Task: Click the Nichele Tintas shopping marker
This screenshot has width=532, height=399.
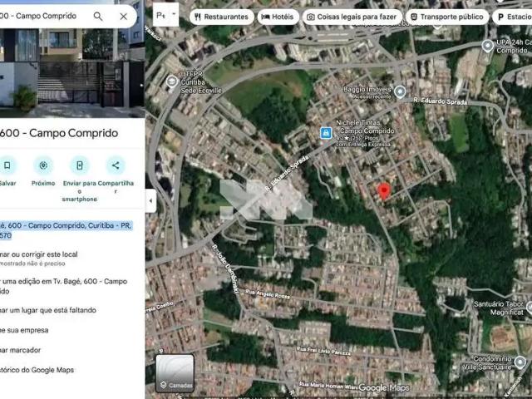Action: click(326, 133)
